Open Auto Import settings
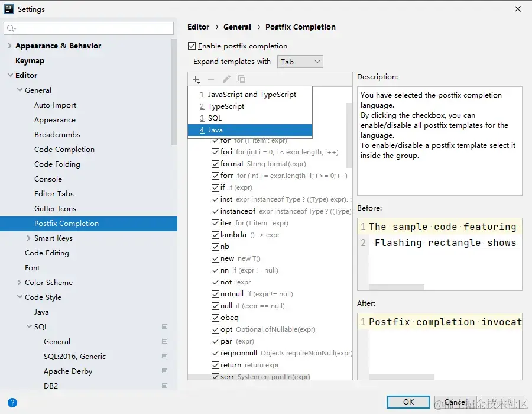Screen dimensions: 532x414 [56, 105]
